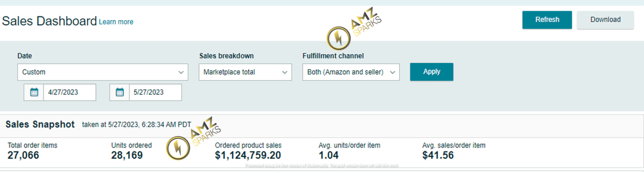Click the Sales Dashboard page title
Viewport: 644px width, 172px height.
click(49, 21)
